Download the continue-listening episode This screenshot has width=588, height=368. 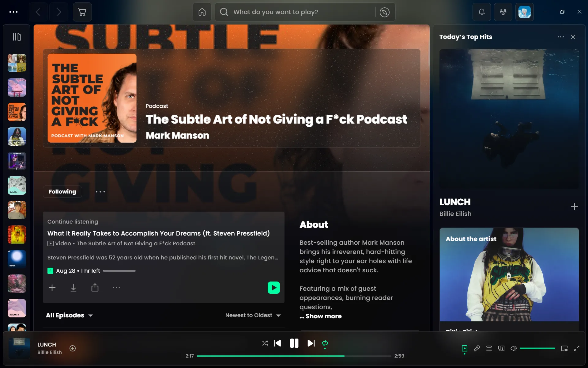(x=73, y=288)
